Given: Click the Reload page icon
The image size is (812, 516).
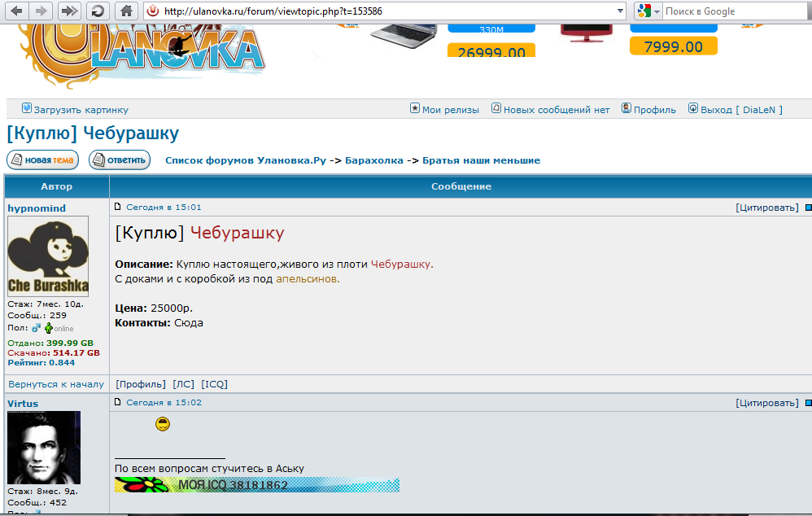Looking at the screenshot, I should [98, 11].
